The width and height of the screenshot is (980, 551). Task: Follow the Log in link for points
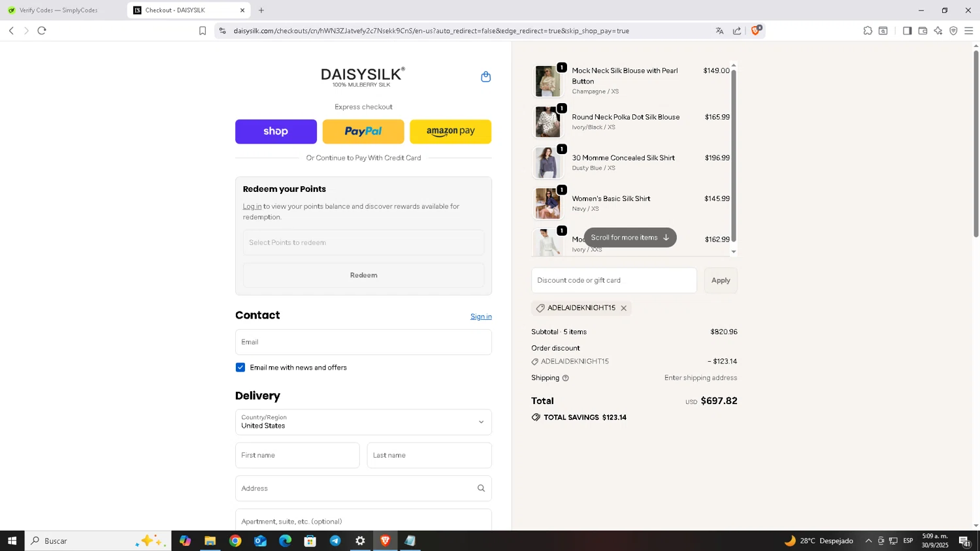252,206
